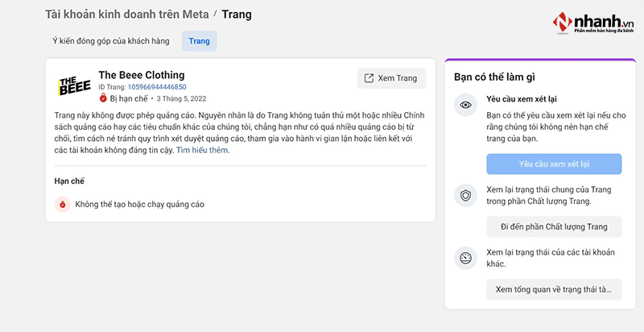Click The Beee Clothing page name
Screen dimensions: 644x332
click(x=142, y=75)
